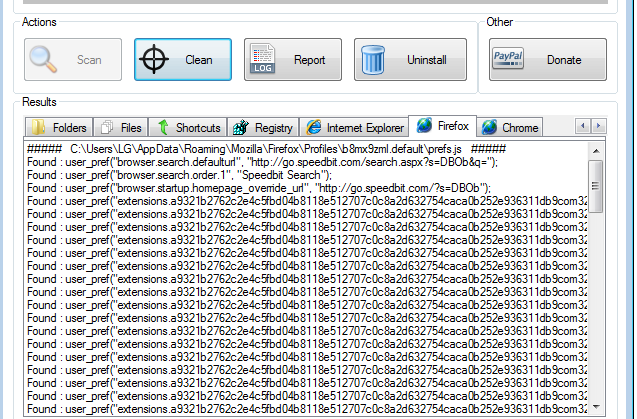The width and height of the screenshot is (637, 419).
Task: Click results scrollbar down arrow
Action: [596, 406]
